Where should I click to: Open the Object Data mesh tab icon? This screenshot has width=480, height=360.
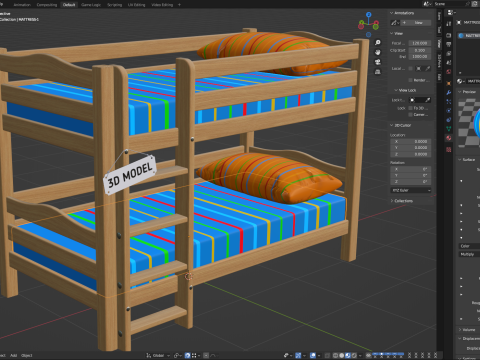(449, 129)
